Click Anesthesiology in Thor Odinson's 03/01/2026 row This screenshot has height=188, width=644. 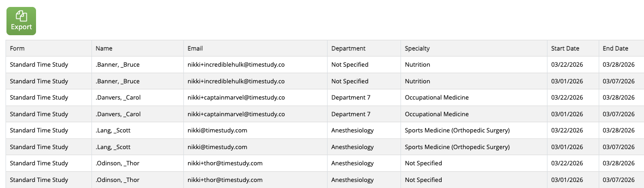352,180
